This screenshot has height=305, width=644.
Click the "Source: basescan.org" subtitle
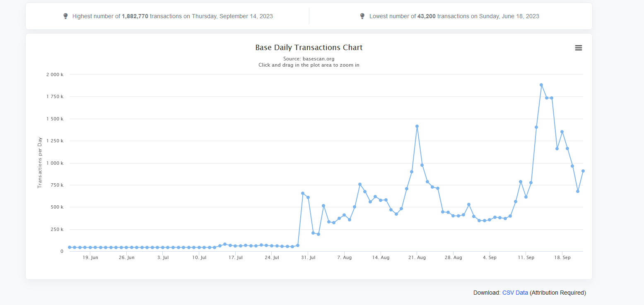309,59
